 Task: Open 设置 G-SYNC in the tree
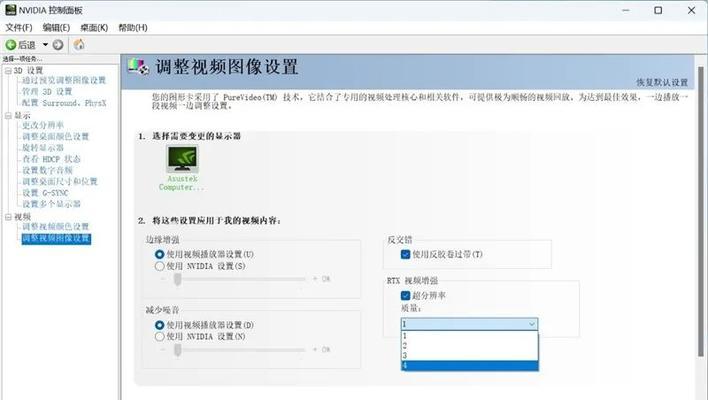(45, 193)
